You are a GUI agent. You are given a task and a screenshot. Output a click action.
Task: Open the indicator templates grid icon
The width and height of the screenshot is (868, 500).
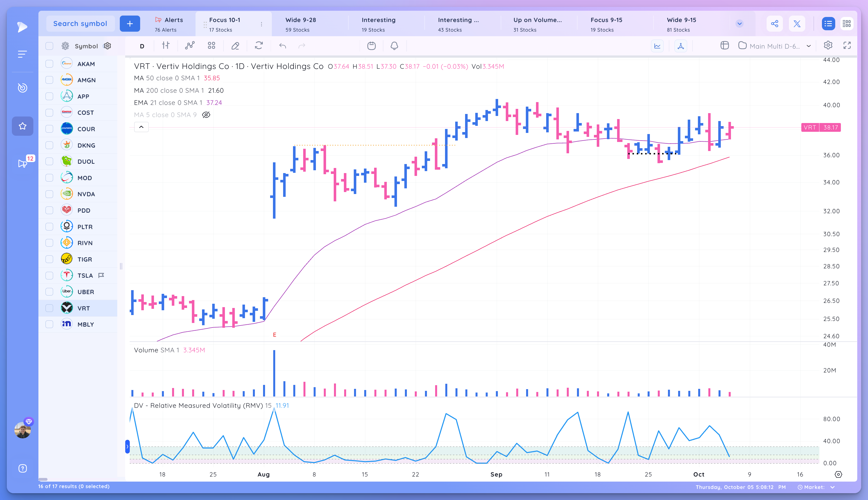(212, 46)
